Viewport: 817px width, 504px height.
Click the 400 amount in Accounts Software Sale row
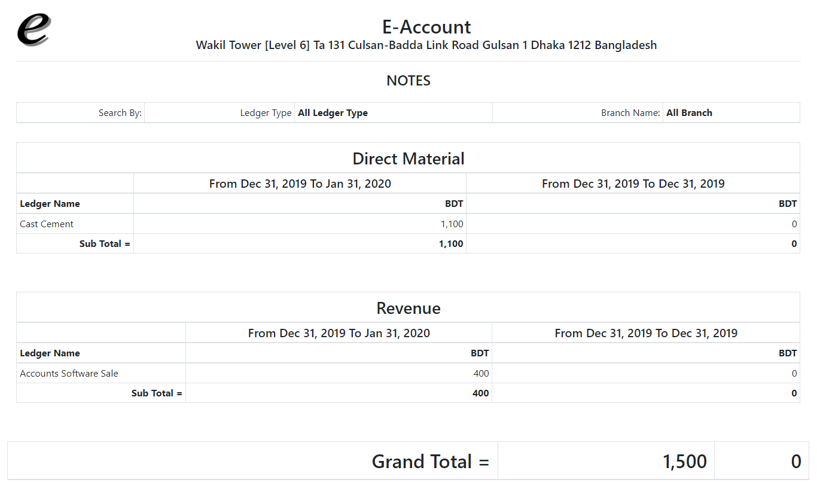point(481,374)
